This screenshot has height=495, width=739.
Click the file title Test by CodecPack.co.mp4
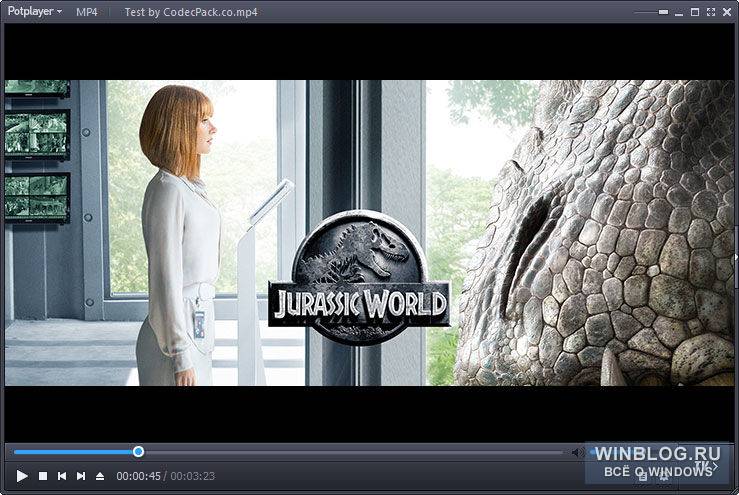(x=191, y=12)
